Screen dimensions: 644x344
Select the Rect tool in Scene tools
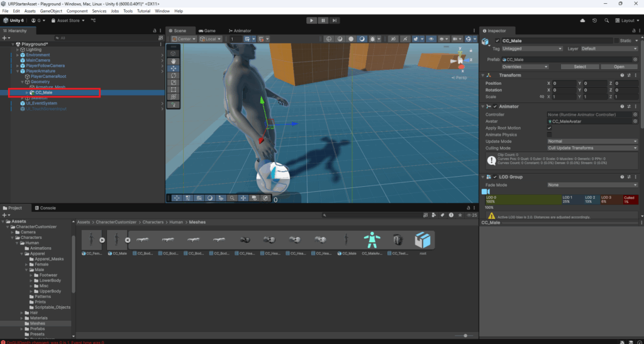[x=174, y=89]
